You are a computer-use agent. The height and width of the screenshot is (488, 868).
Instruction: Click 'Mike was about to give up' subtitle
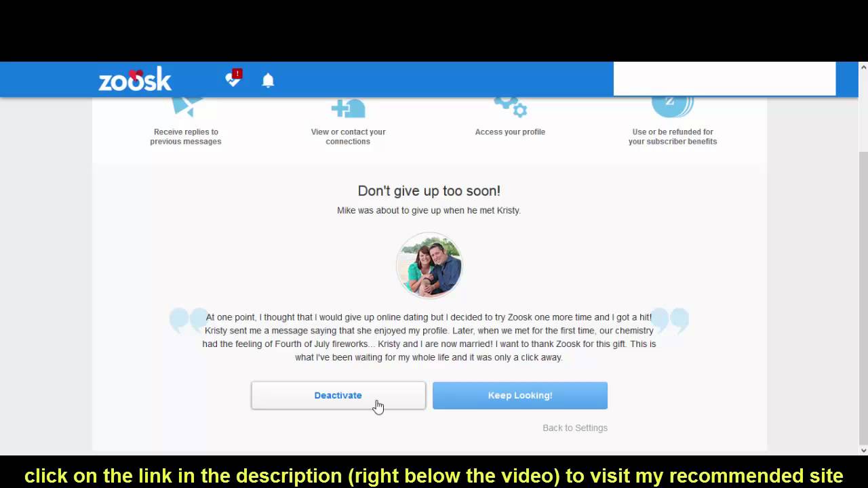[429, 211]
